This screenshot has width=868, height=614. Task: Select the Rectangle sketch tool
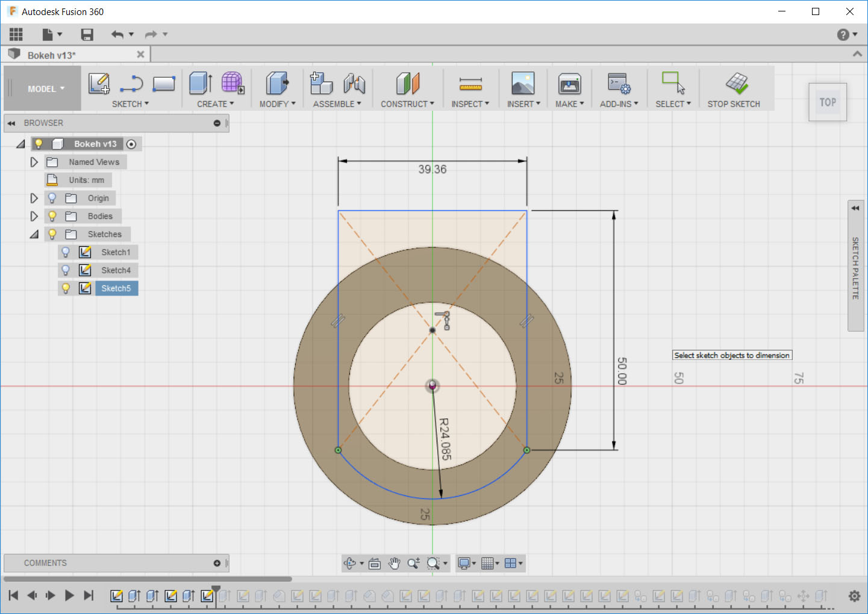coord(163,83)
